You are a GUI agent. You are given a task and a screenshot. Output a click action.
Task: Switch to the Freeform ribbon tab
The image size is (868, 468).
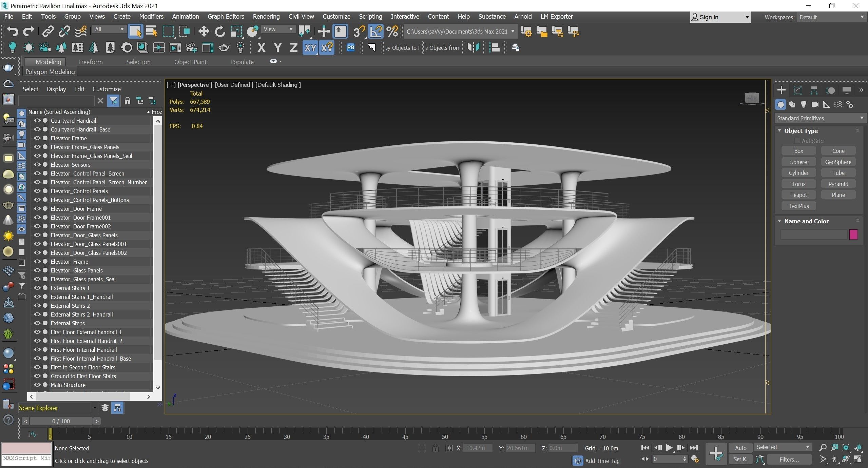coord(90,62)
